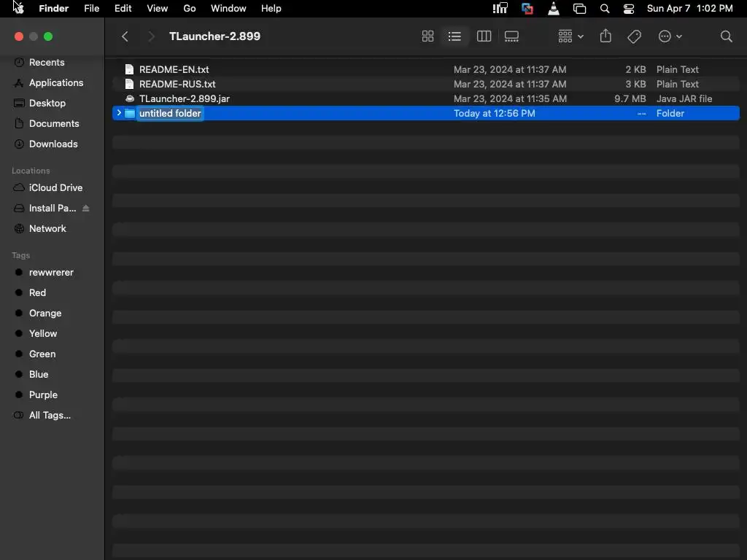Click the green full screen button
The height and width of the screenshot is (560, 747).
pos(48,36)
